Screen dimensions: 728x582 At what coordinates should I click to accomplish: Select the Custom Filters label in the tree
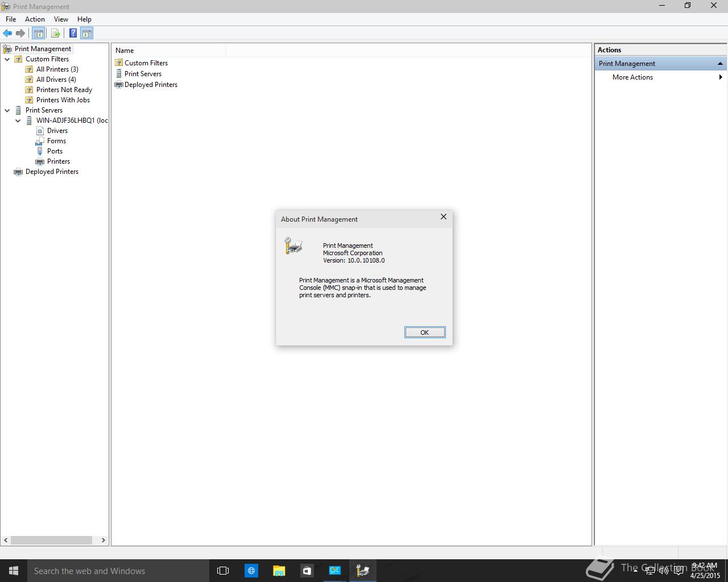47,59
